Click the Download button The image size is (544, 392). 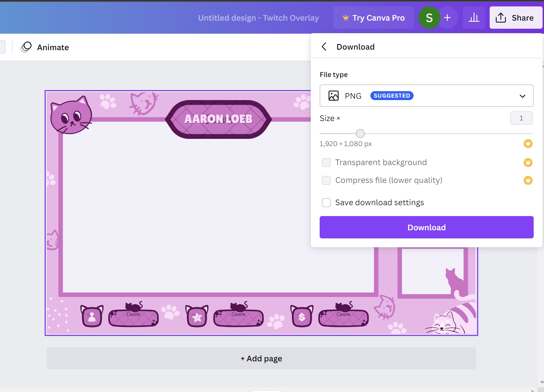tap(426, 227)
